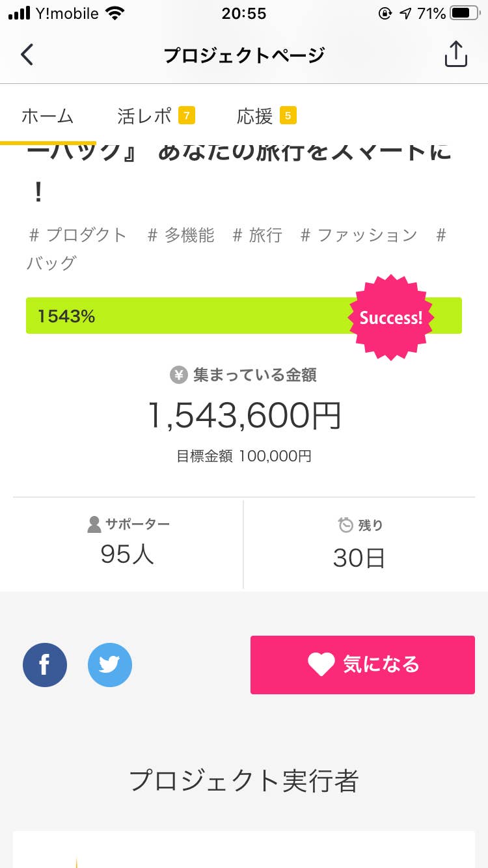Viewport: 488px width, 868px height.
Task: Tap the supporter person icon
Action: click(94, 524)
